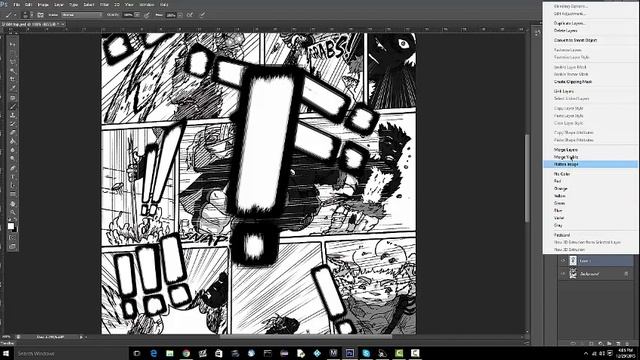Click the canvas vertical scrollbar
The width and height of the screenshot is (640, 360).
527,179
